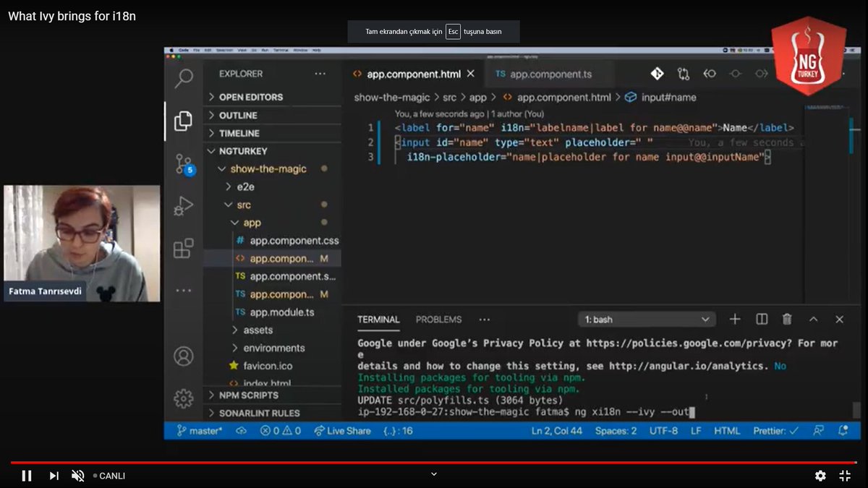
Task: Change language mode from HTML
Action: (x=727, y=431)
